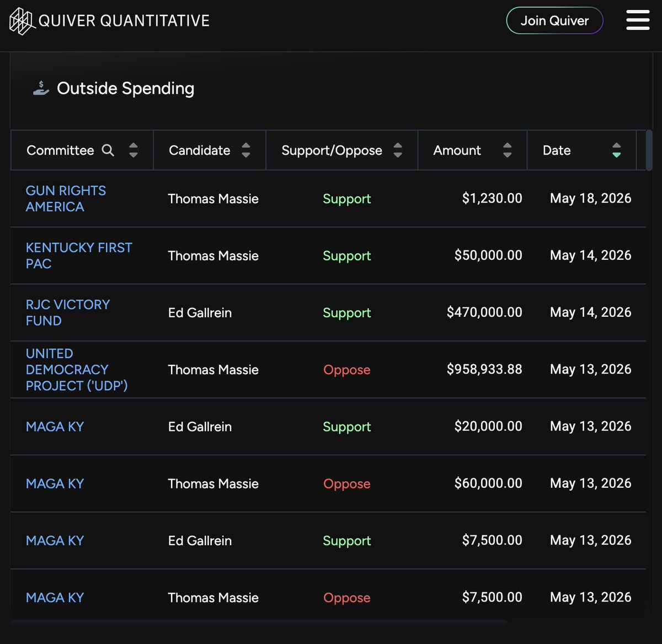This screenshot has width=662, height=644.
Task: Select the May 18, 2026 date cell
Action: 590,198
